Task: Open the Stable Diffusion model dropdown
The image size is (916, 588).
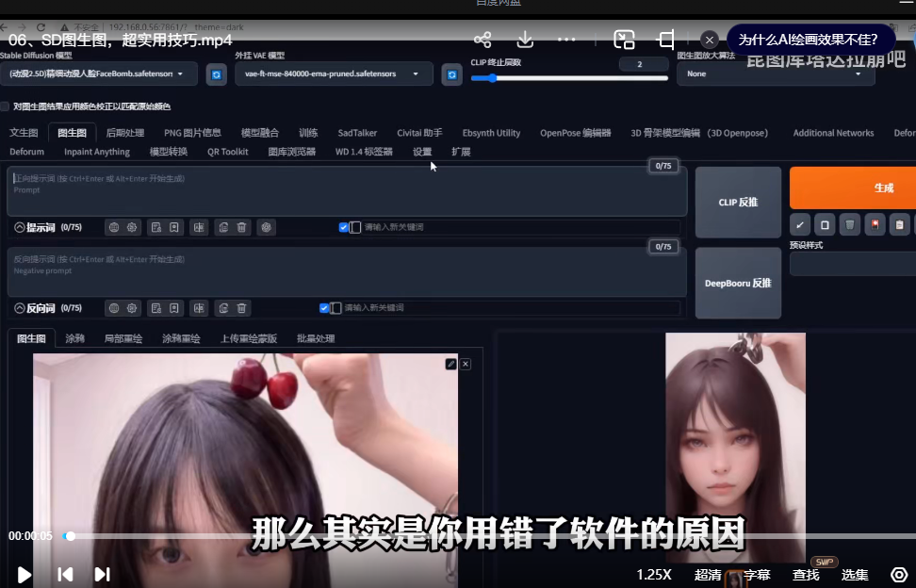Action: click(97, 74)
